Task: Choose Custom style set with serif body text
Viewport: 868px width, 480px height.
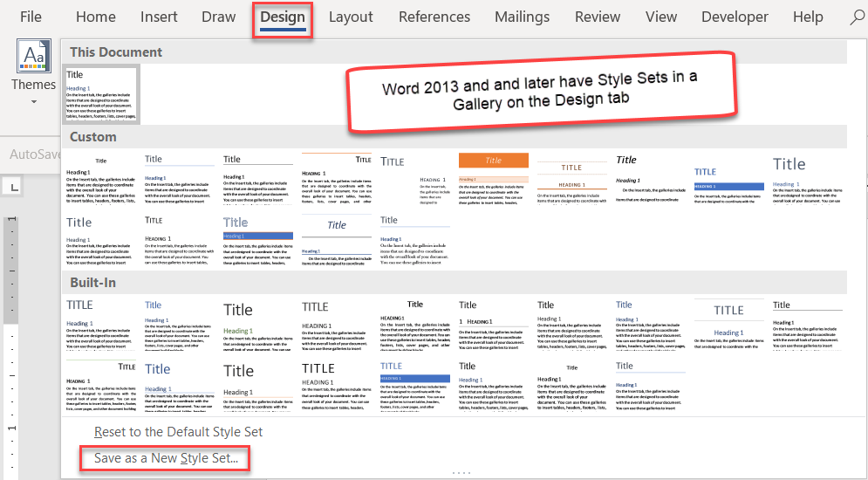Action: pos(415,240)
